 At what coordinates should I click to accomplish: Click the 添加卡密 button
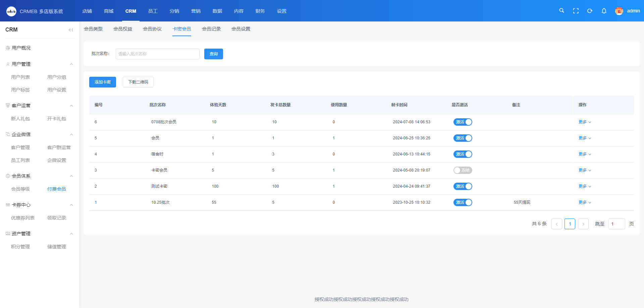click(103, 82)
